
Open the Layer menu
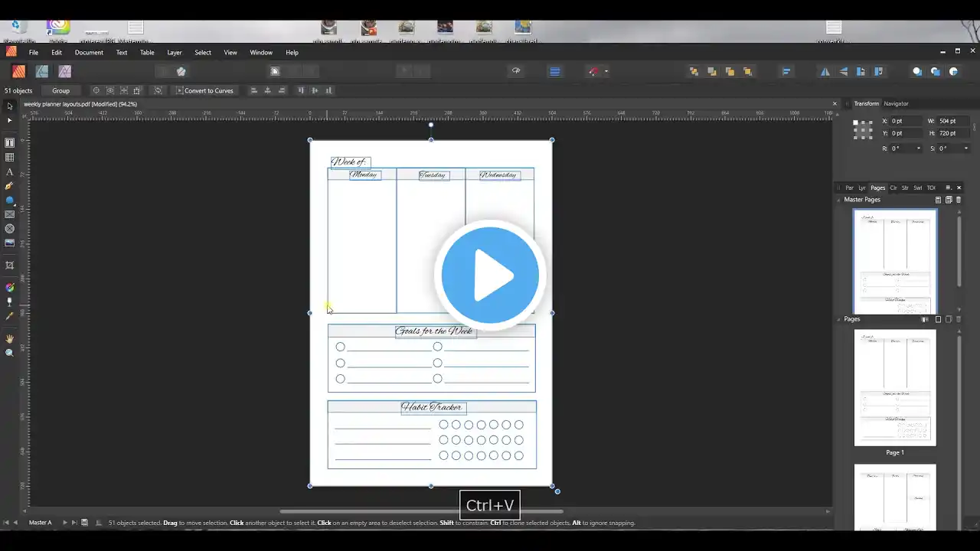[x=175, y=53]
